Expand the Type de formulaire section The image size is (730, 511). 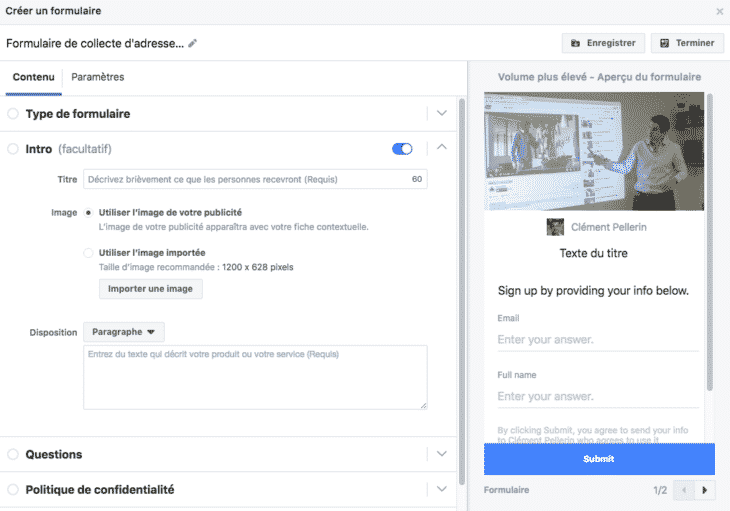pos(442,114)
